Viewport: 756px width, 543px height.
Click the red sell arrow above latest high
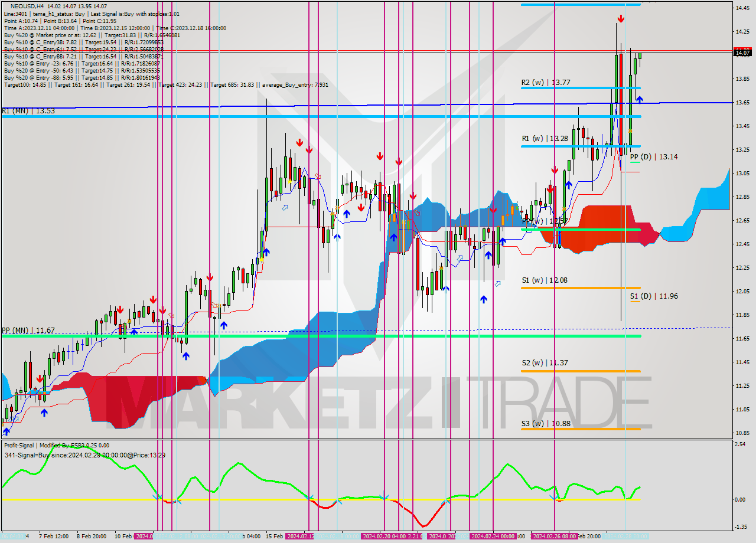[621, 19]
